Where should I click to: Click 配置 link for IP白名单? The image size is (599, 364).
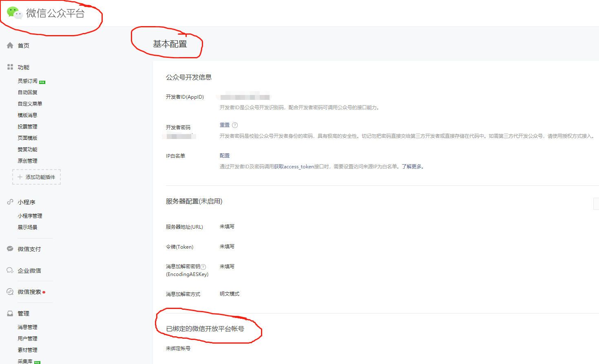pyautogui.click(x=225, y=156)
